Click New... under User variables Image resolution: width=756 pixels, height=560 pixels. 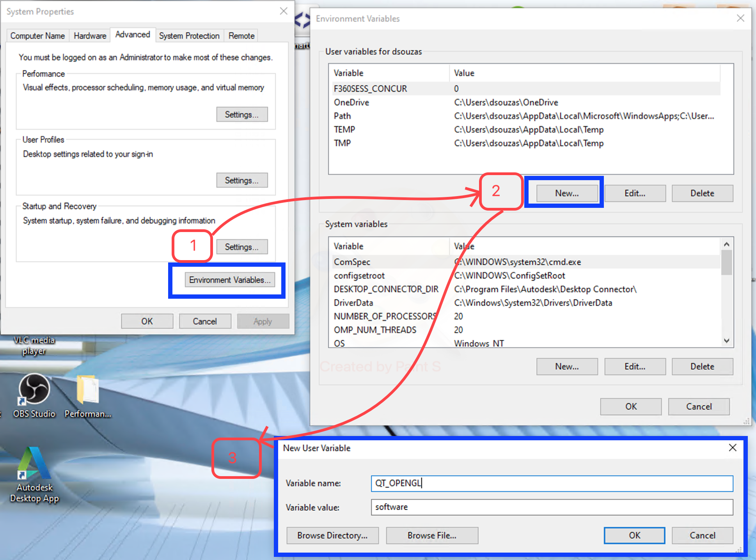(x=567, y=193)
